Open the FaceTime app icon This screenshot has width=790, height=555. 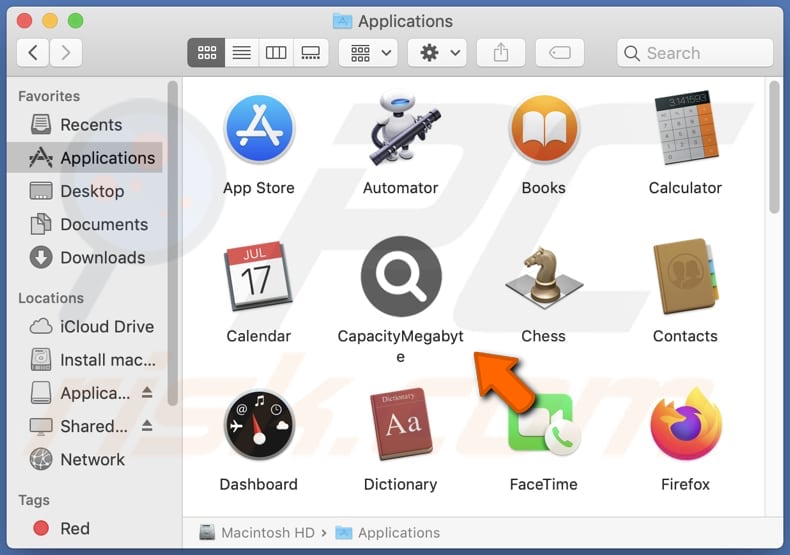point(544,425)
